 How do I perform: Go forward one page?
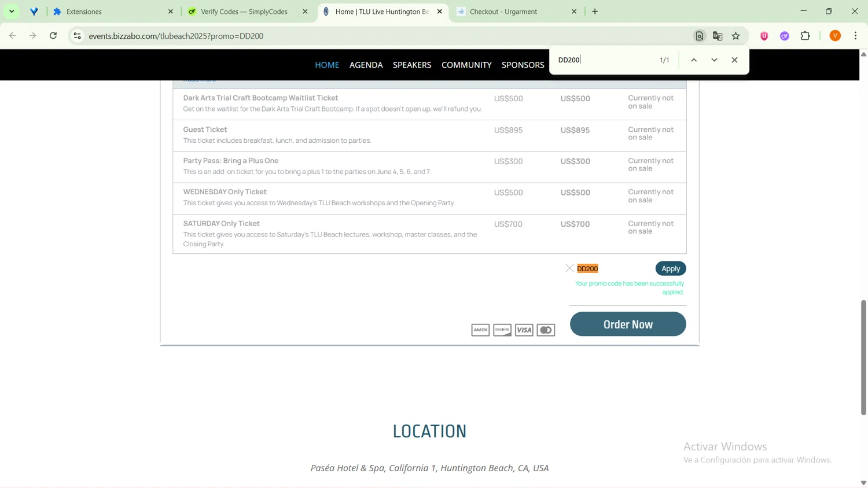33,36
